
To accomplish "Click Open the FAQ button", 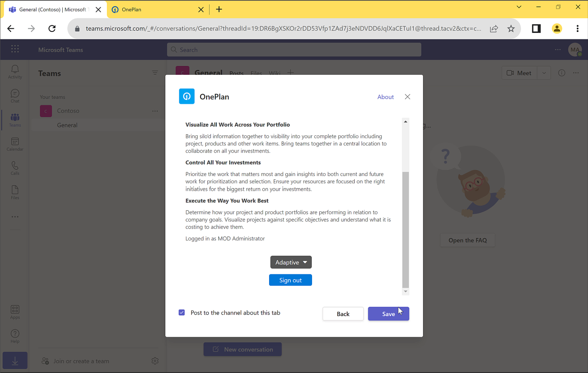I will point(467,240).
